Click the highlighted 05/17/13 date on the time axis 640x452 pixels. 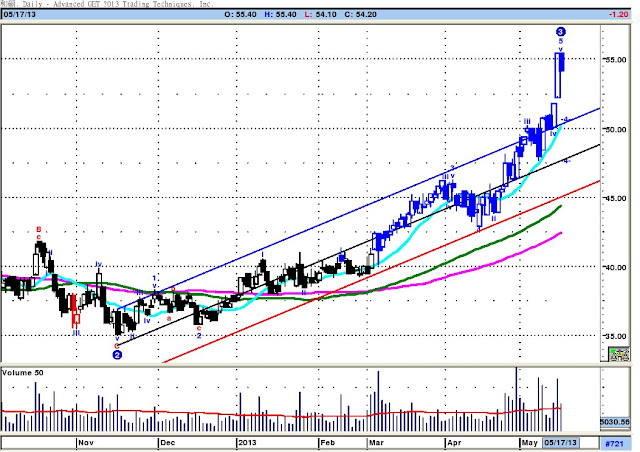[560, 443]
